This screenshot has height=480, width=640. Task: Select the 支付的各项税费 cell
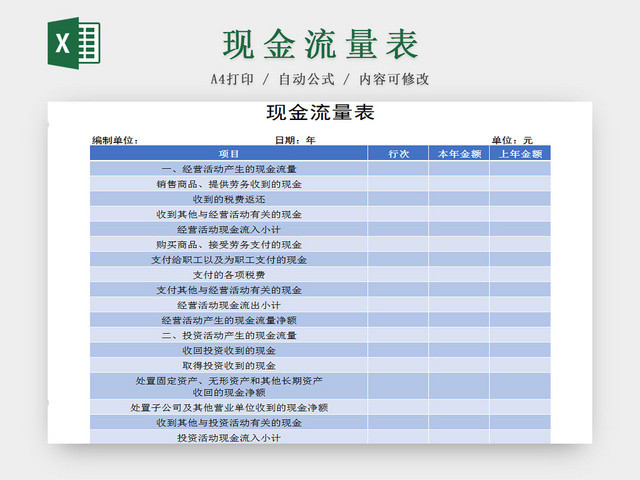click(229, 275)
